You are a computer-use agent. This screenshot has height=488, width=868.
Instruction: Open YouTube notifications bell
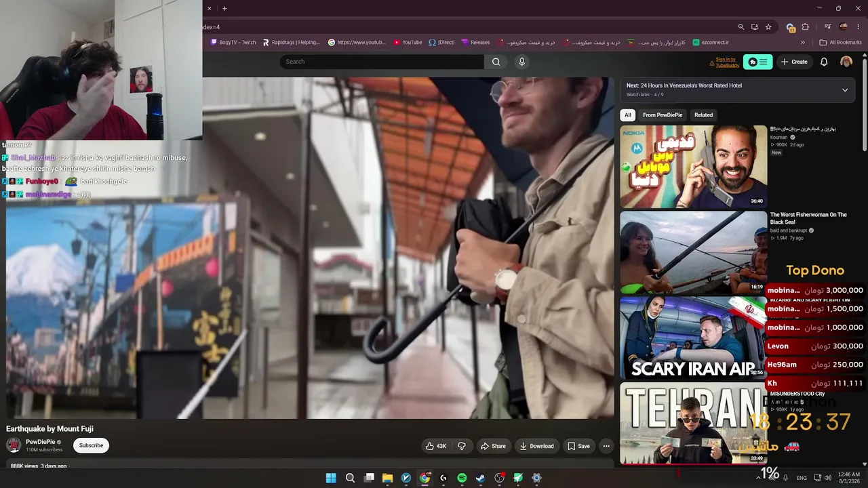click(824, 62)
